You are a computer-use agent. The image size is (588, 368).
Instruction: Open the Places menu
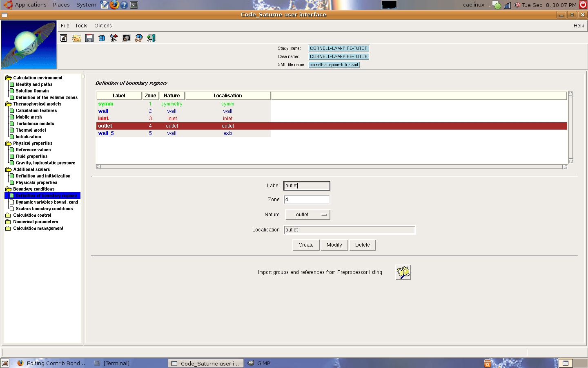point(61,5)
